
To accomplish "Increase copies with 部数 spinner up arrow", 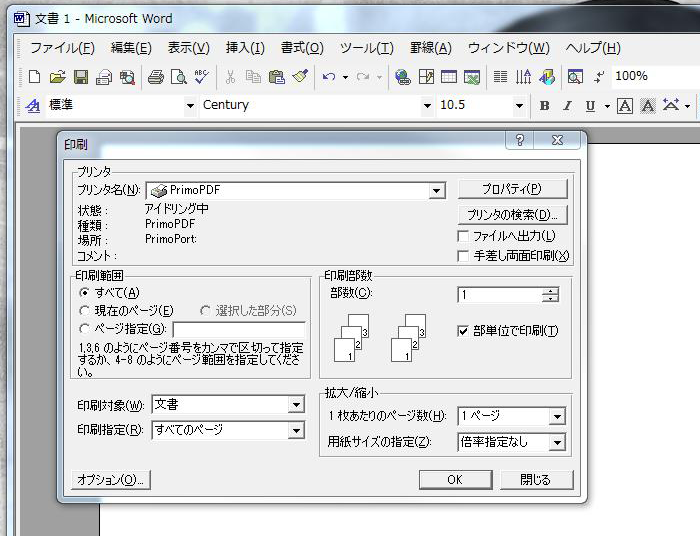I will point(550,291).
